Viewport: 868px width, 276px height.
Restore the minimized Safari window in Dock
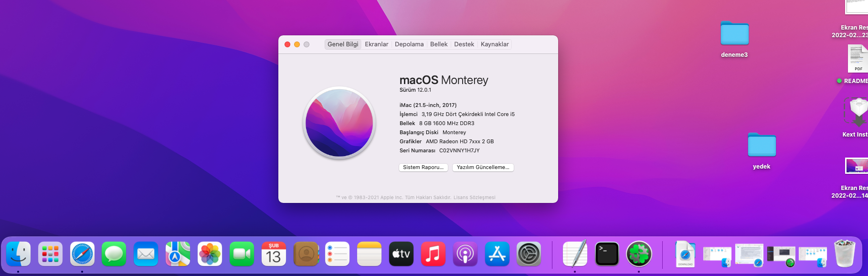point(749,255)
